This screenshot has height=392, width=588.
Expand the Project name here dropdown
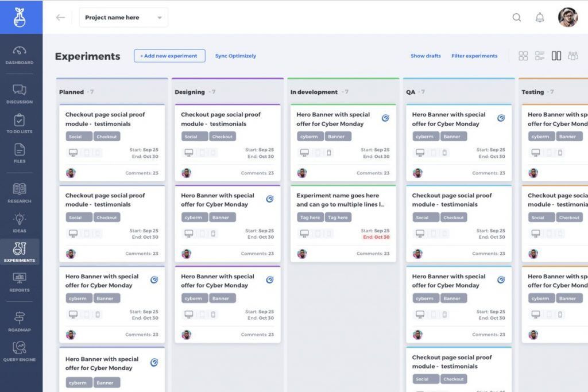[x=123, y=17]
